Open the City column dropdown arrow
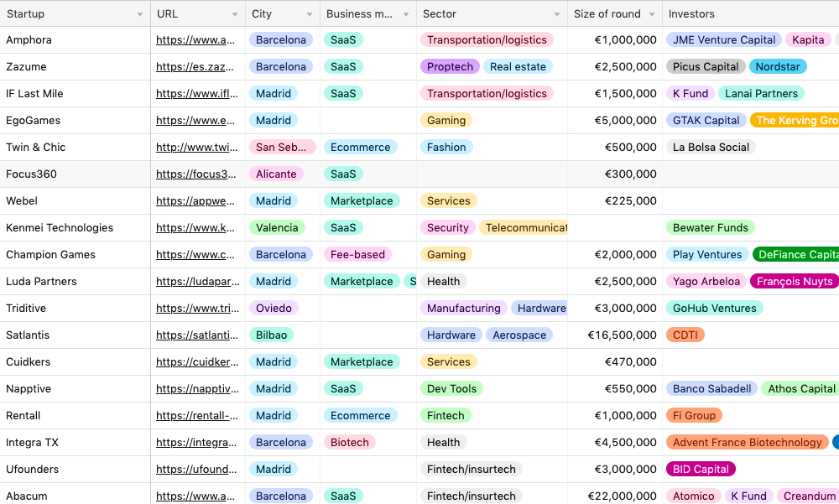This screenshot has height=504, width=839. [310, 14]
